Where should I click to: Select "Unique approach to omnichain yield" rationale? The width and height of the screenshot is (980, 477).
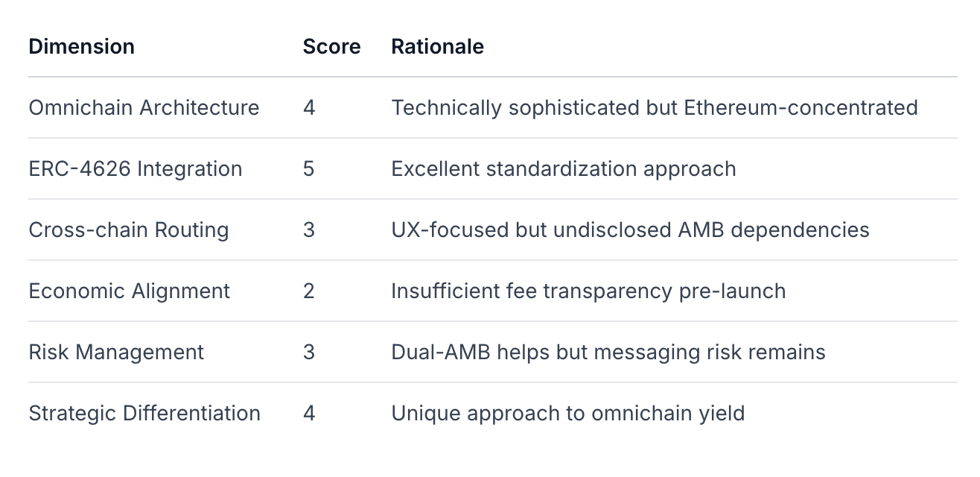[x=567, y=413]
